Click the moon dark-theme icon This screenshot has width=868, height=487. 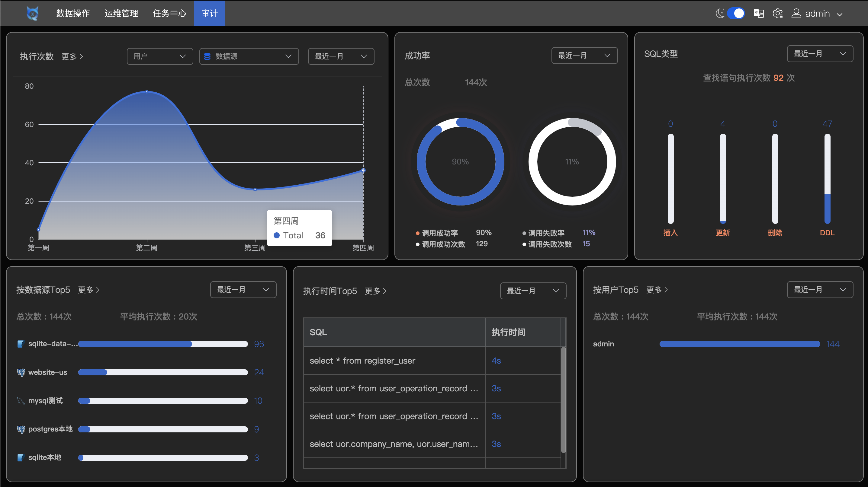click(x=719, y=14)
